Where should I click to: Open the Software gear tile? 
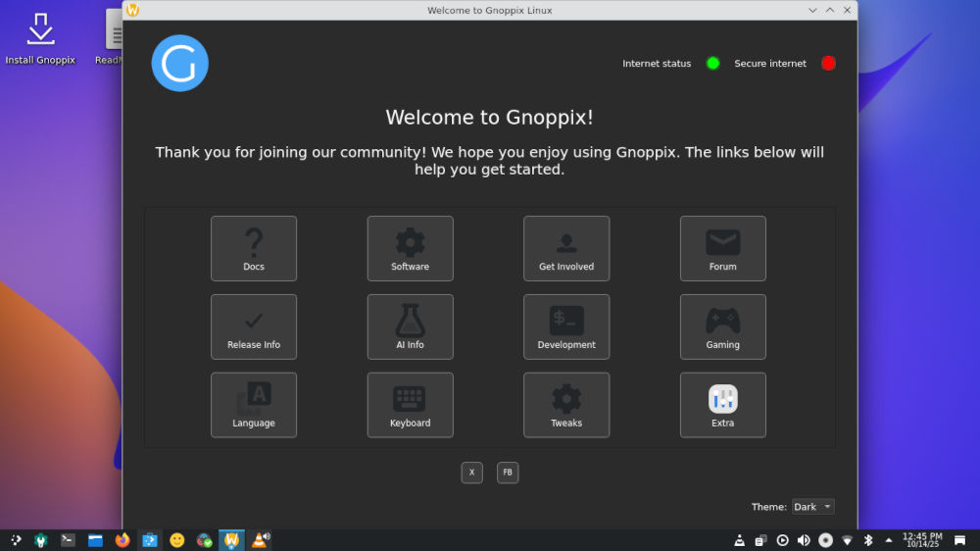coord(410,248)
